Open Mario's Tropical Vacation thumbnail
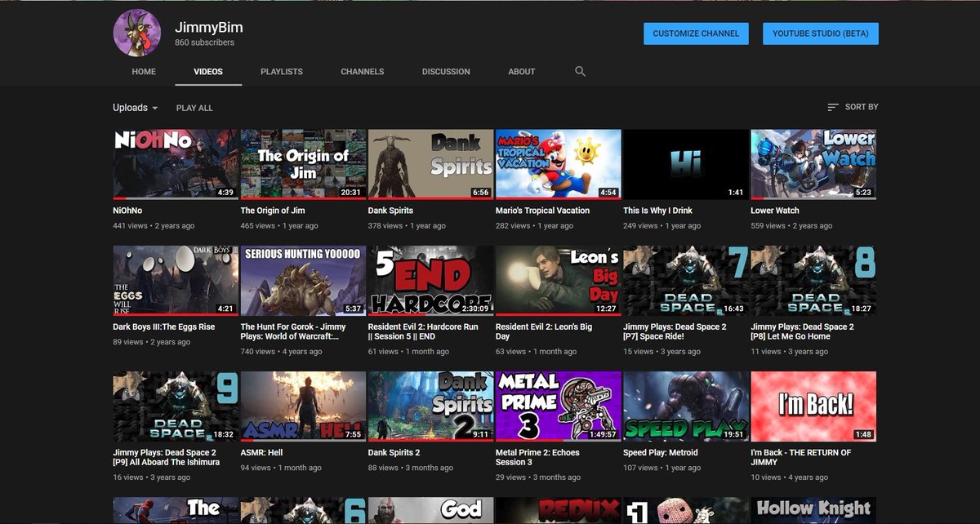 558,165
